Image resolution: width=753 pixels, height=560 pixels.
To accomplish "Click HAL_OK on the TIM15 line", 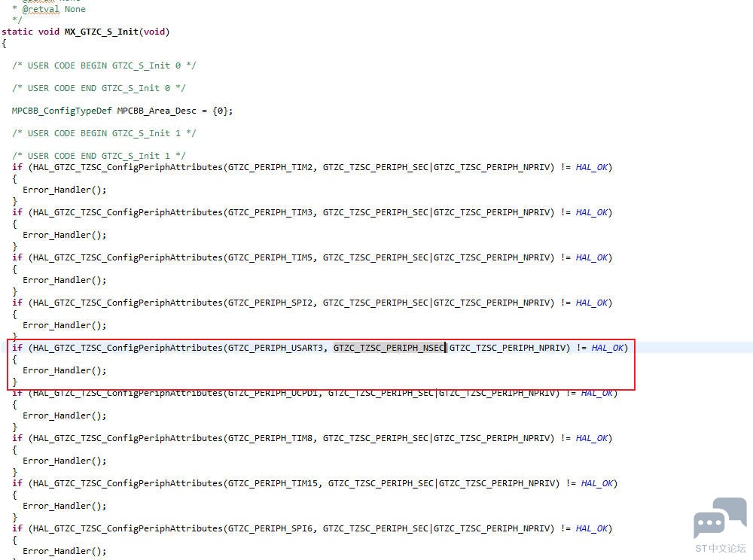I will (597, 483).
